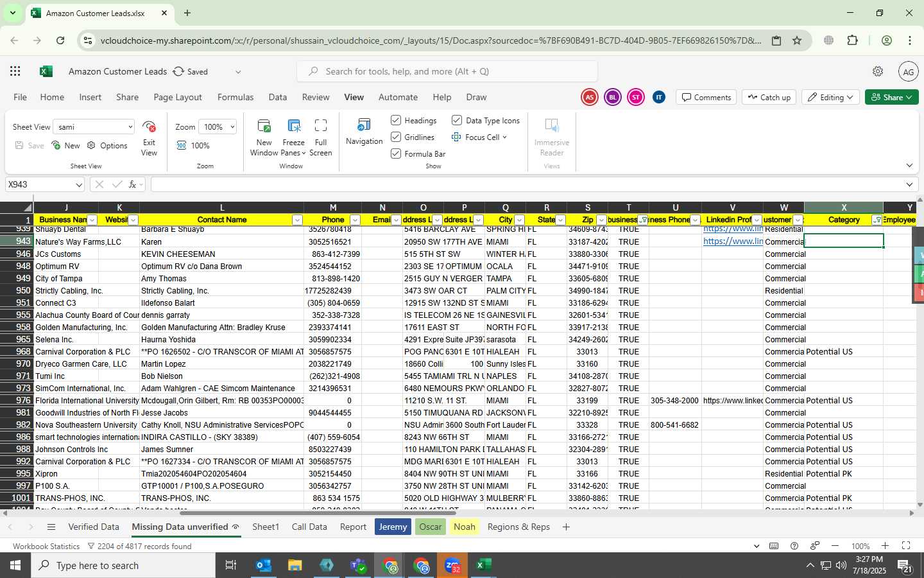Click the 100% zoom reset icon

point(182,146)
